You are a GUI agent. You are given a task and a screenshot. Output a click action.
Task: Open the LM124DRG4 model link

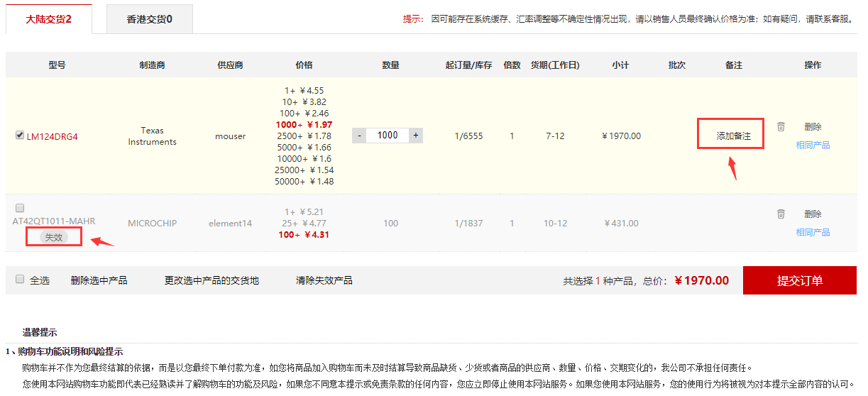52,136
